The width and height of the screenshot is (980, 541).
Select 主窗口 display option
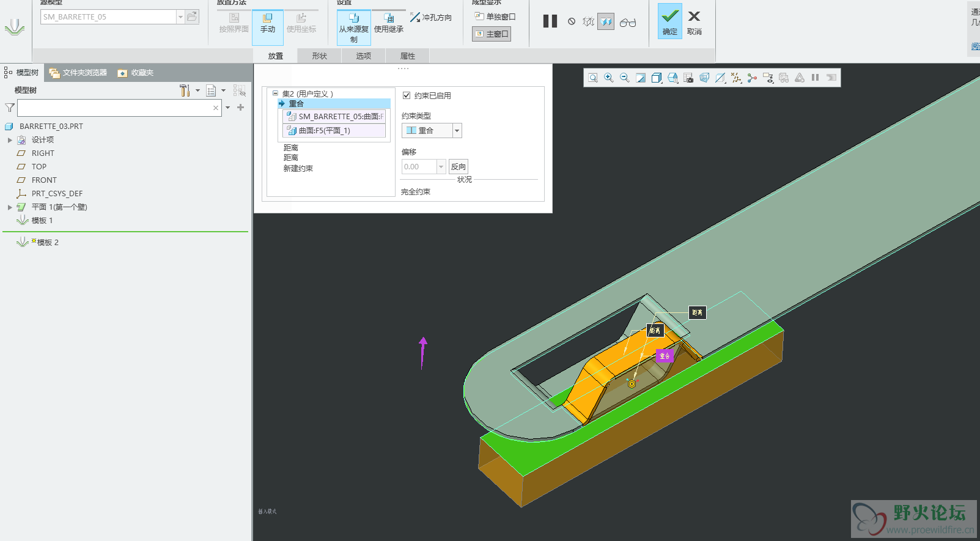coord(492,34)
